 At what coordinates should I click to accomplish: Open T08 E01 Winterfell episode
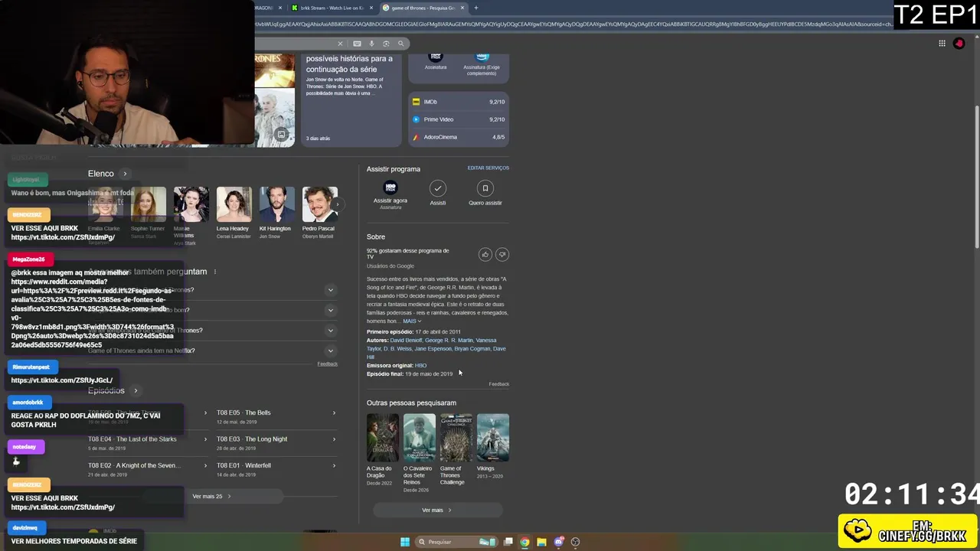276,469
